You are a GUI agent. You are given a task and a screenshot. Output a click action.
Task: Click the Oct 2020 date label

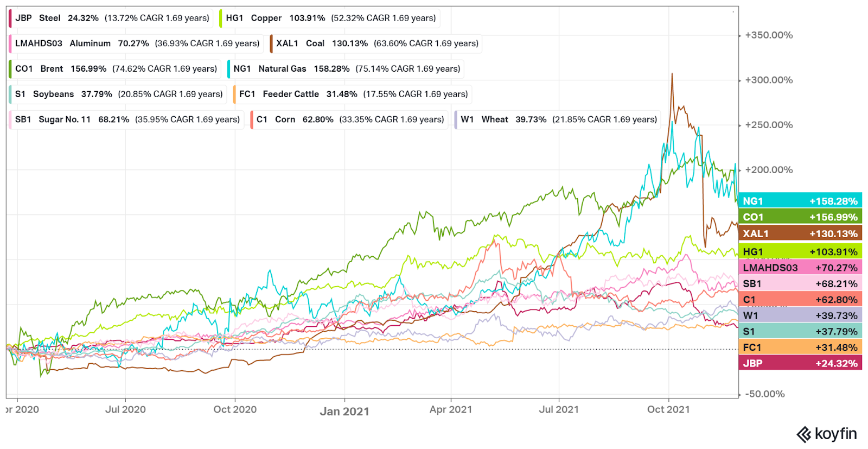pos(235,409)
